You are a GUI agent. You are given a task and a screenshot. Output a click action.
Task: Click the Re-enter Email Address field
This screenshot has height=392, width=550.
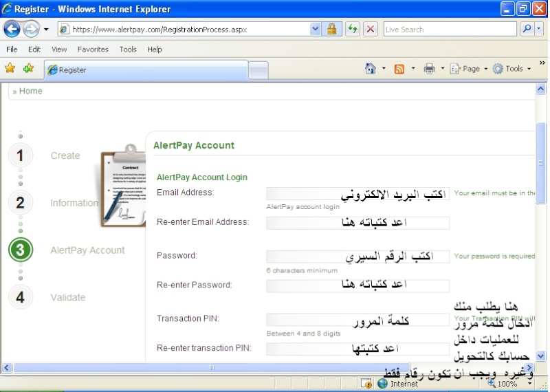pyautogui.click(x=357, y=223)
